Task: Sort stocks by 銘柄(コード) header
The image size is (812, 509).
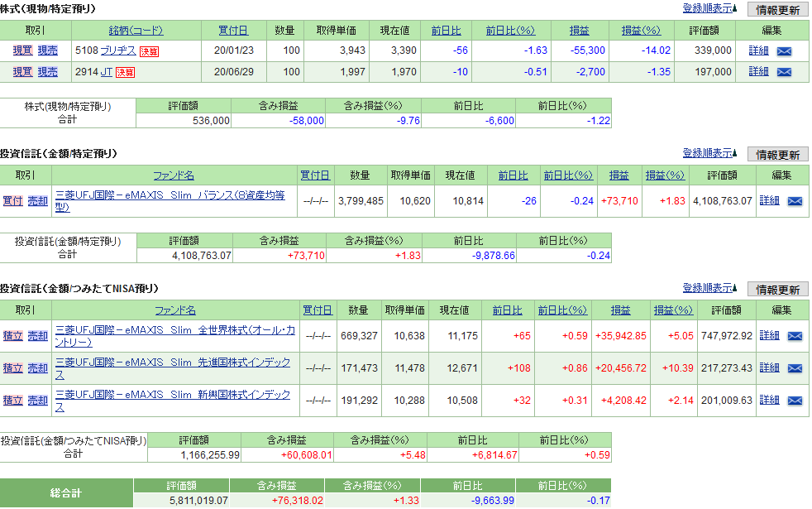Action: [136, 31]
